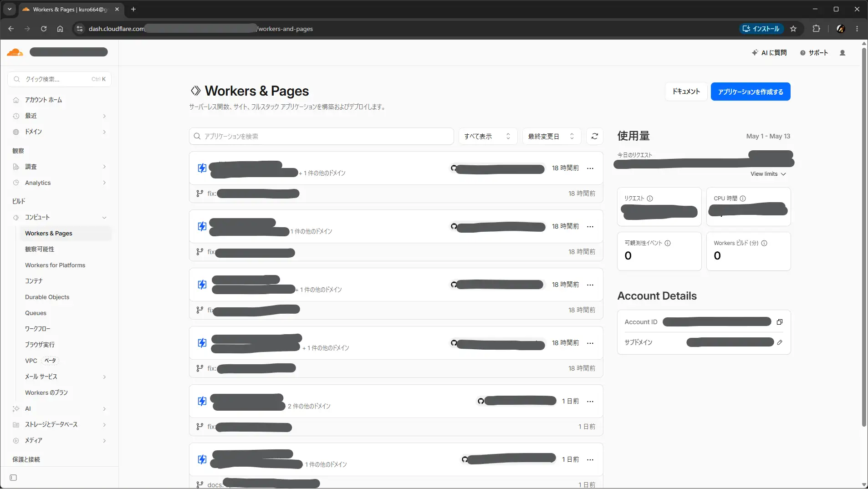Focus the アプリケーションを検索 search field
This screenshot has width=868, height=489.
pyautogui.click(x=321, y=136)
